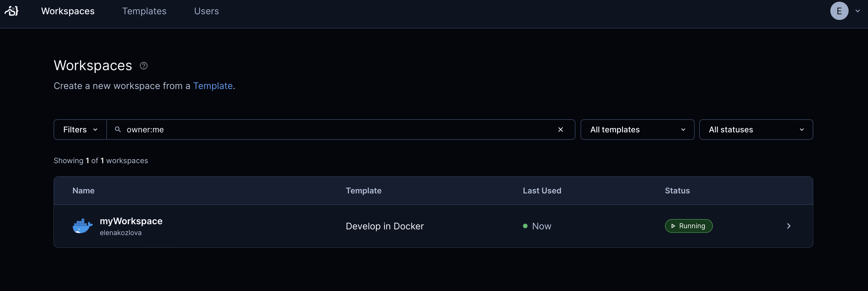Click the green status dot next to Now

pos(525,226)
